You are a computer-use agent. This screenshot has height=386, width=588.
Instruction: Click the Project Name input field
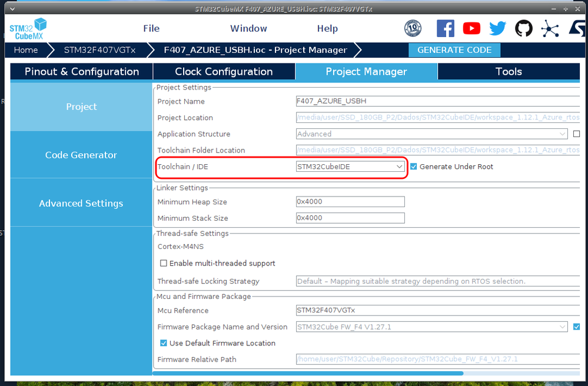point(438,101)
